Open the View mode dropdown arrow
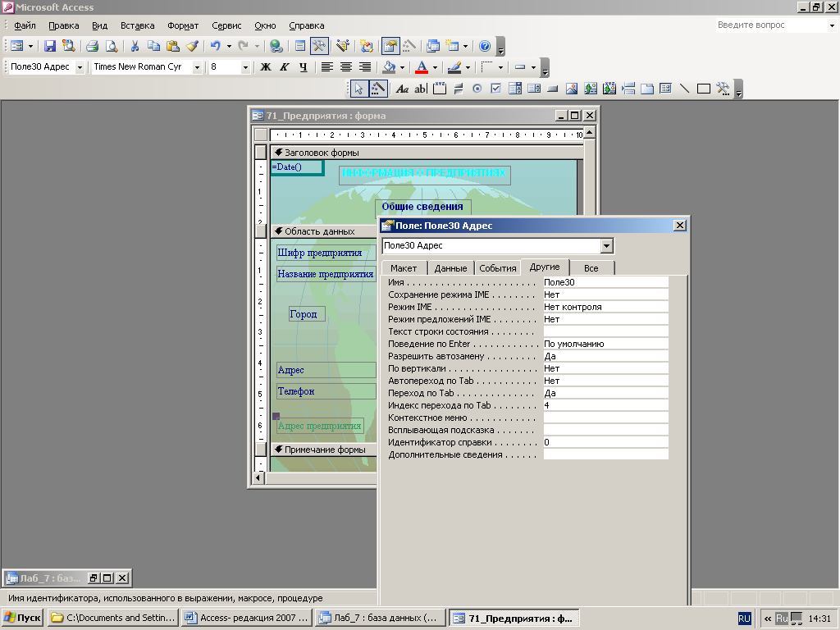The height and width of the screenshot is (630, 840). (30, 46)
